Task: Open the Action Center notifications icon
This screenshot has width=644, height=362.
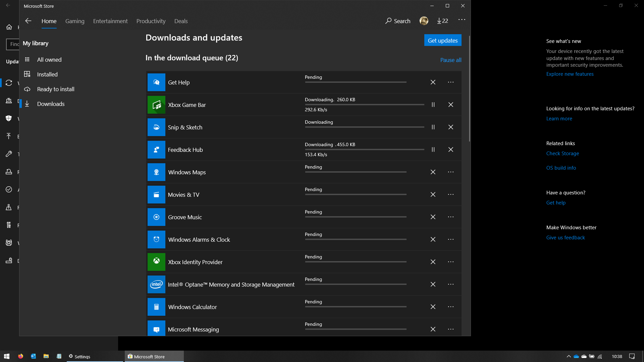Action: 632,356
